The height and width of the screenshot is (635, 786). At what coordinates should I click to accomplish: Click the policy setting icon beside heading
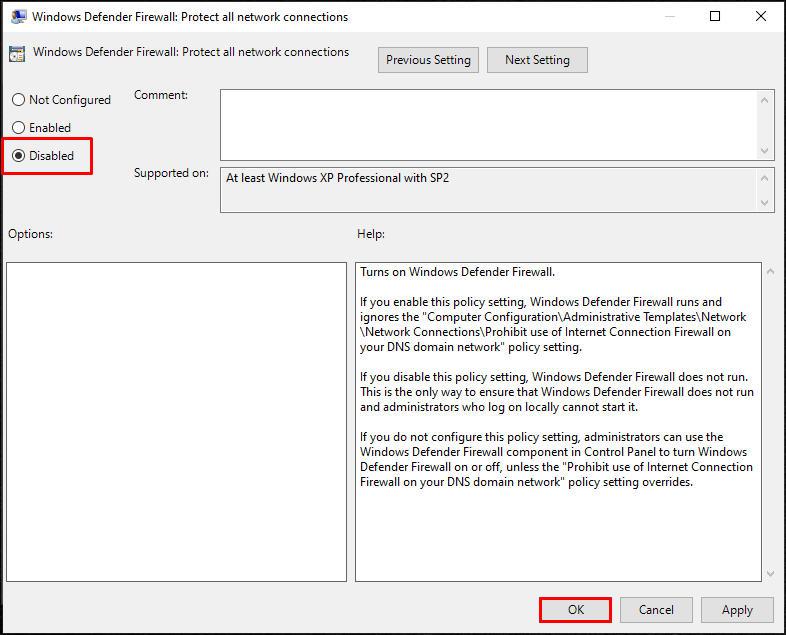click(17, 54)
